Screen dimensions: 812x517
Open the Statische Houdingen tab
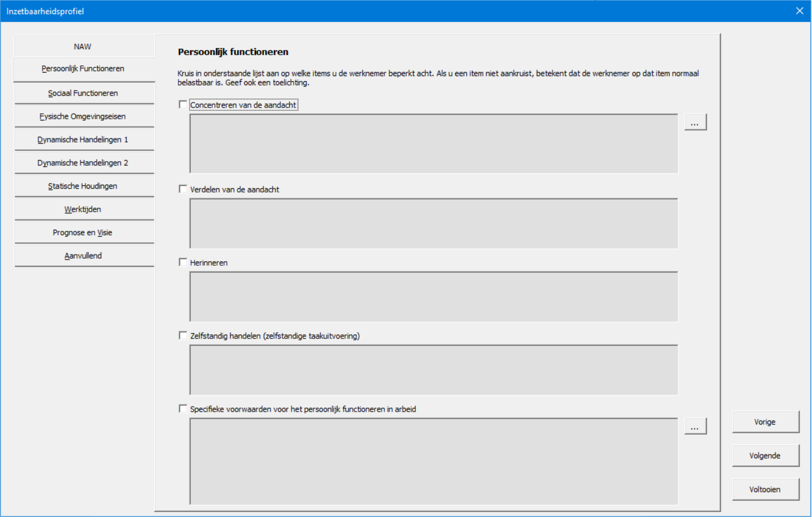pyautogui.click(x=83, y=186)
